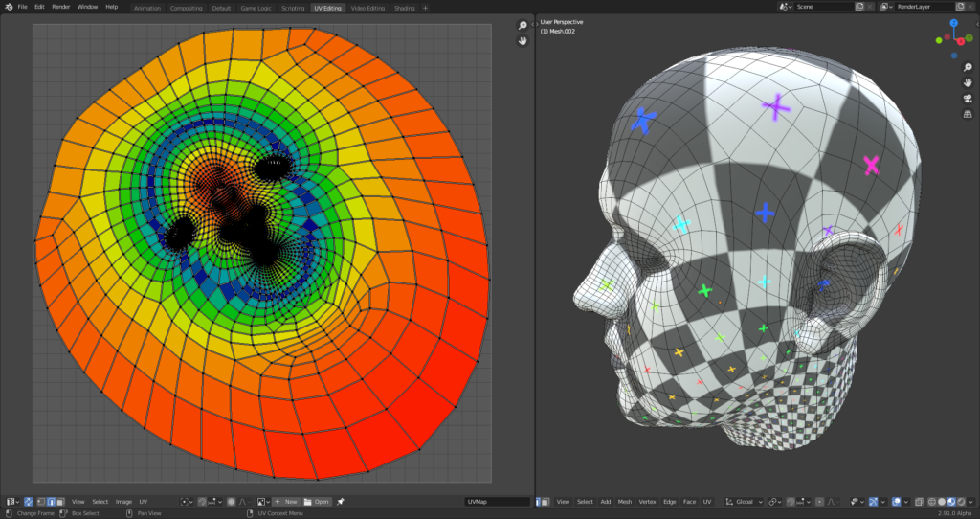This screenshot has height=519, width=980.
Task: Open Vertex menu button
Action: pos(648,502)
